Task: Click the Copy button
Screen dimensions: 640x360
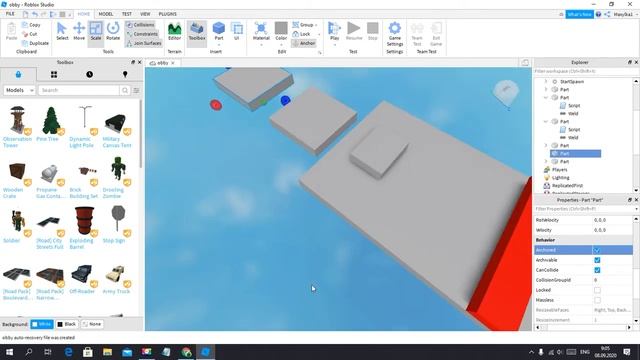Action: click(x=31, y=25)
